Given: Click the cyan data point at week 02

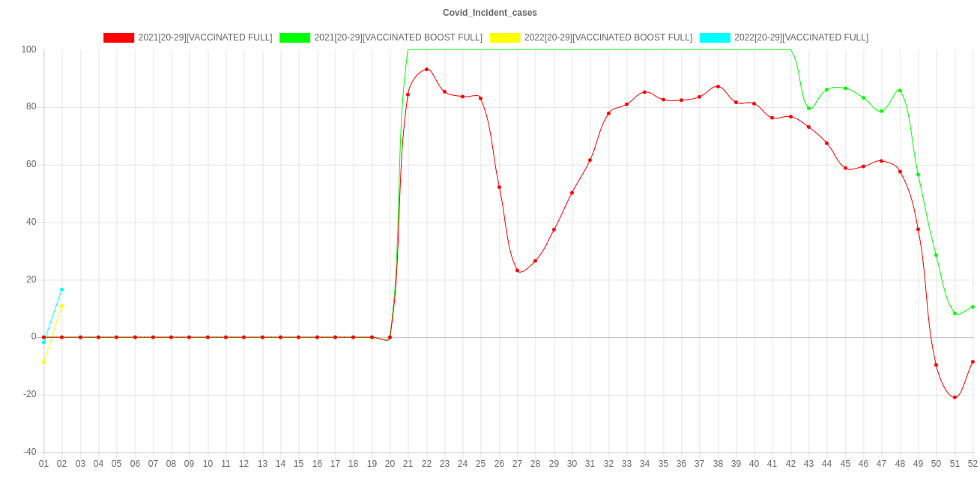Looking at the screenshot, I should pos(61,289).
